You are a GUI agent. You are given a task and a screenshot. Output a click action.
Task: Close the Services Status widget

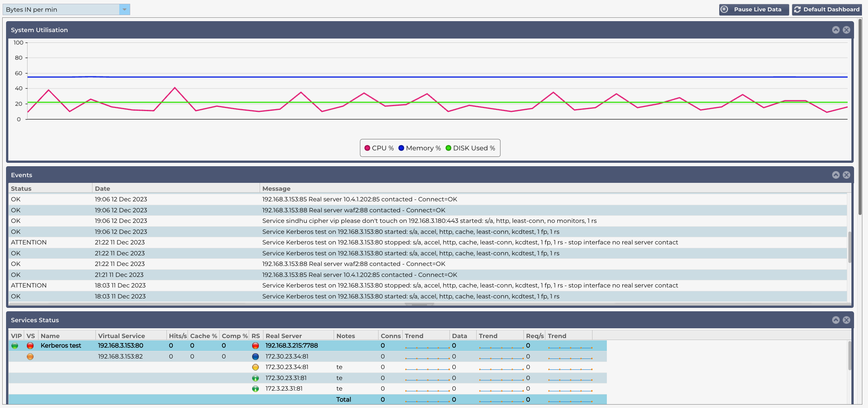tap(846, 320)
